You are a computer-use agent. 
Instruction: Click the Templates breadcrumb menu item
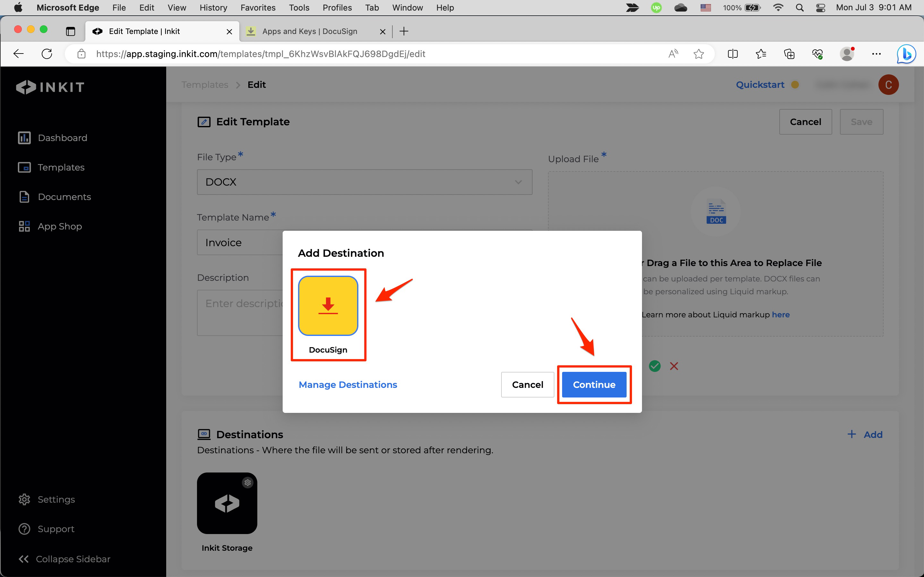205,84
